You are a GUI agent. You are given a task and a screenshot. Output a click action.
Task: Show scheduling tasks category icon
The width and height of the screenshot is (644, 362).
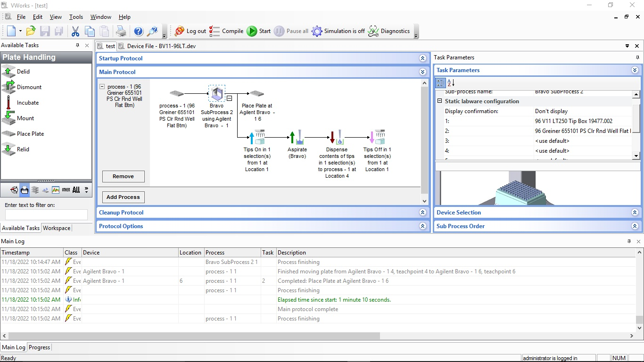pyautogui.click(x=14, y=190)
